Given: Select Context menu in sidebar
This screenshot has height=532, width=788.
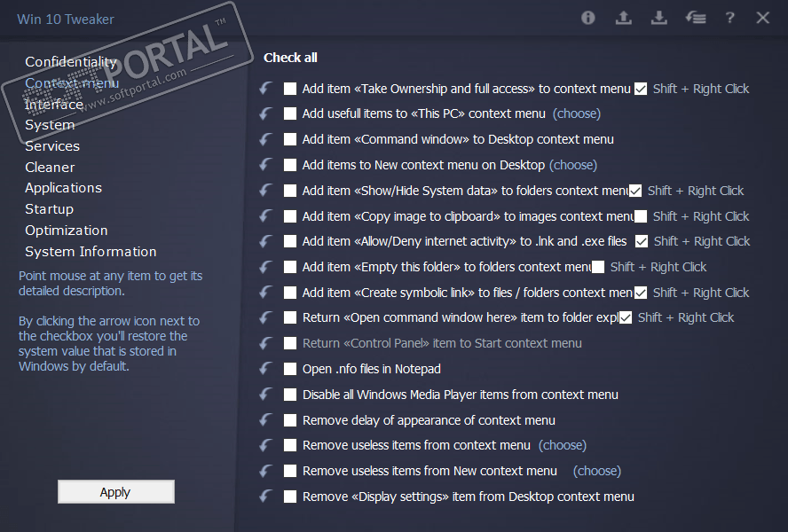Looking at the screenshot, I should pos(72,82).
